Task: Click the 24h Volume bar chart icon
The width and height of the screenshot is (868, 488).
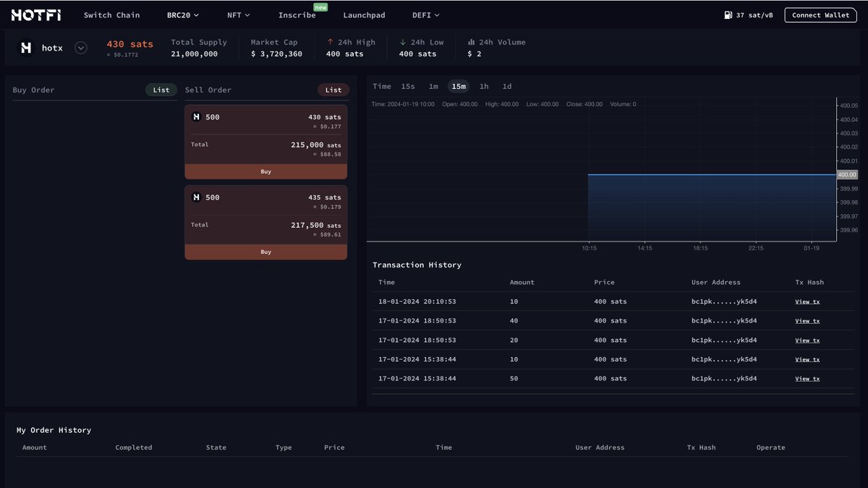Action: coord(471,42)
